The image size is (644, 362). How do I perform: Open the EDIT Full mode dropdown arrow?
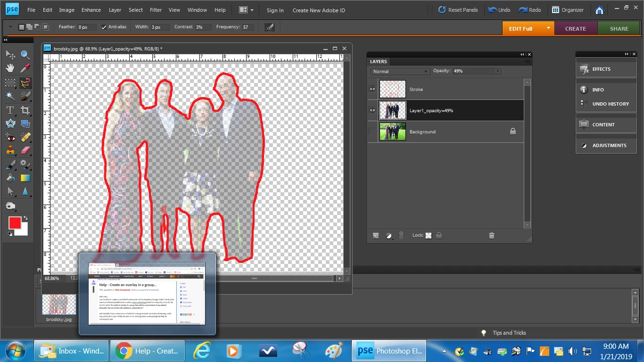(x=548, y=28)
